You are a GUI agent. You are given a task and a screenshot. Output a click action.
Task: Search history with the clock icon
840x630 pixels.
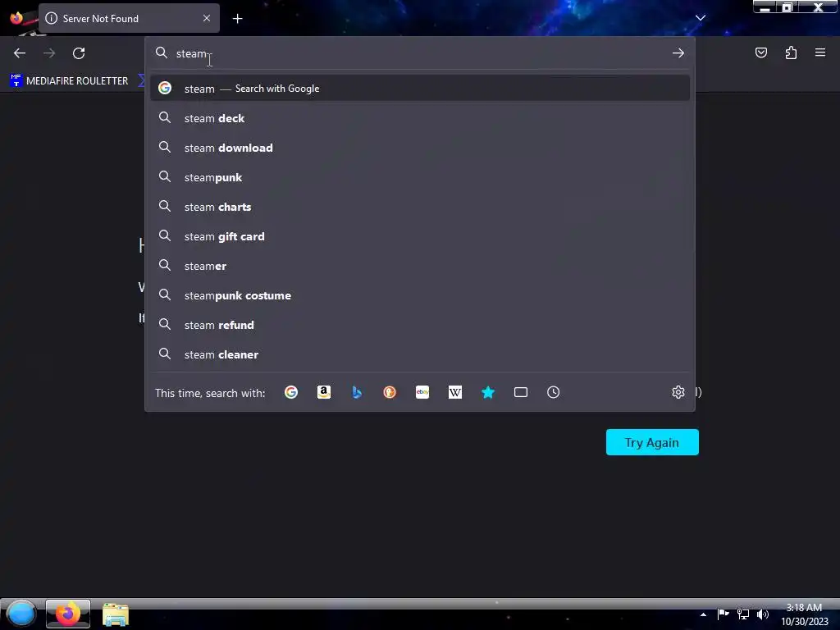click(554, 392)
